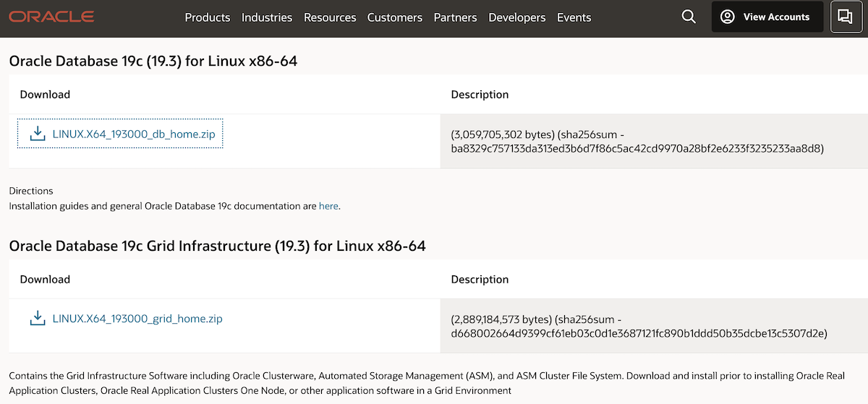Open the Developers menu
The width and height of the screenshot is (868, 404).
tap(517, 17)
